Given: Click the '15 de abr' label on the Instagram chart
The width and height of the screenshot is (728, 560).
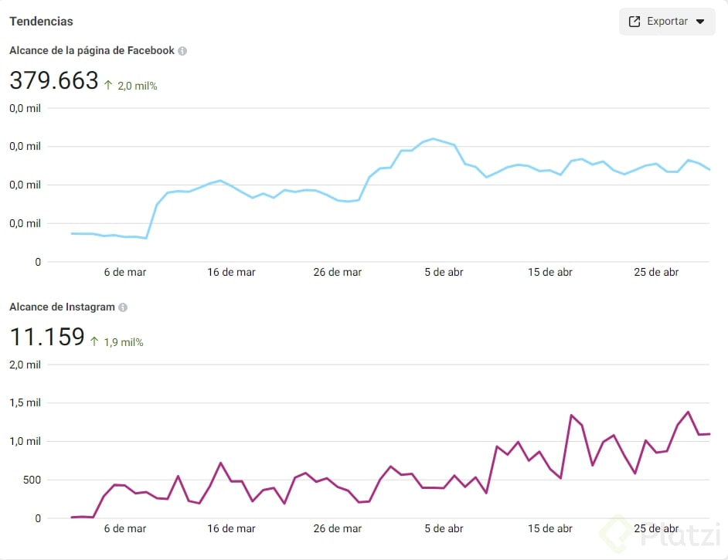Looking at the screenshot, I should tap(550, 528).
